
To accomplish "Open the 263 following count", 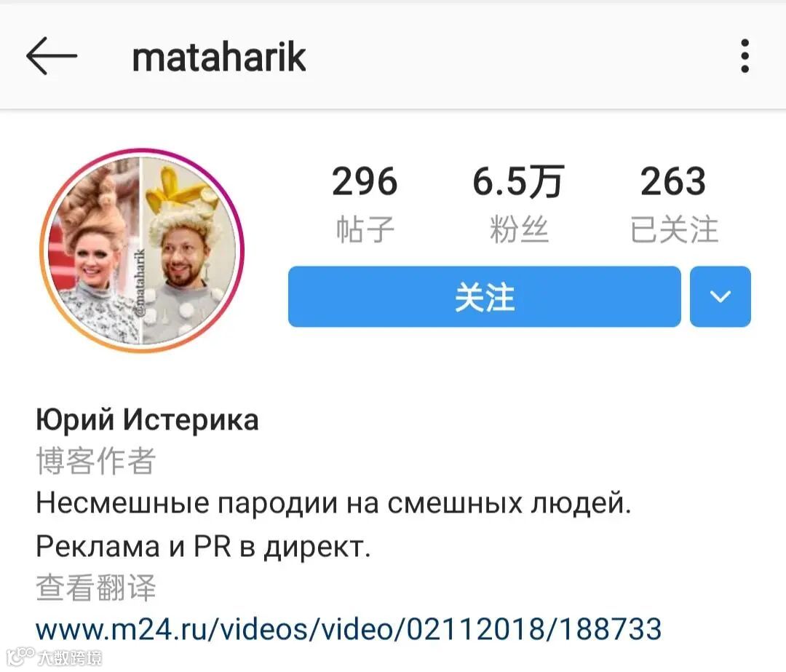I will [x=673, y=181].
